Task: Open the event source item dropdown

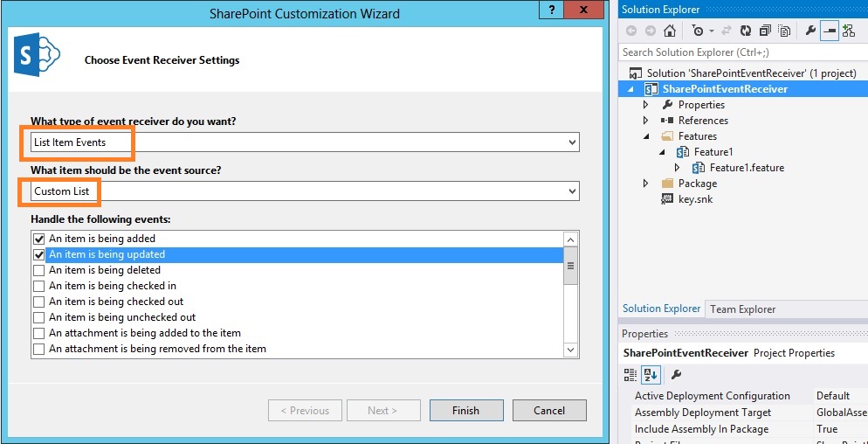Action: click(x=572, y=191)
